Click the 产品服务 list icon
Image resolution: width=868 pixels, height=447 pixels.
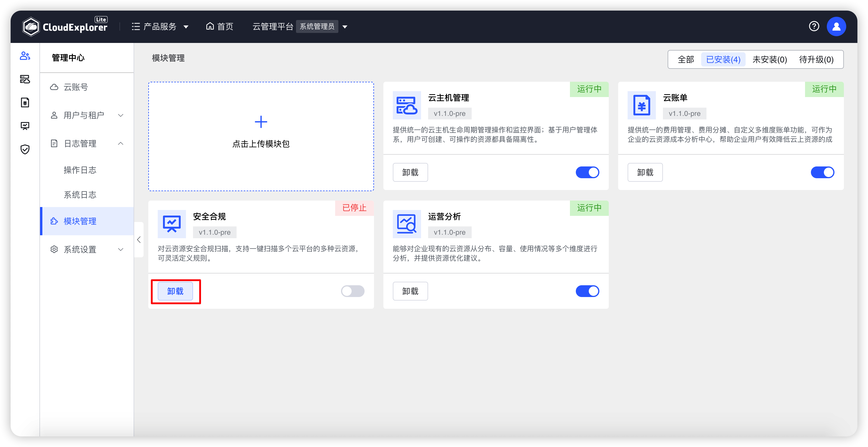(136, 26)
